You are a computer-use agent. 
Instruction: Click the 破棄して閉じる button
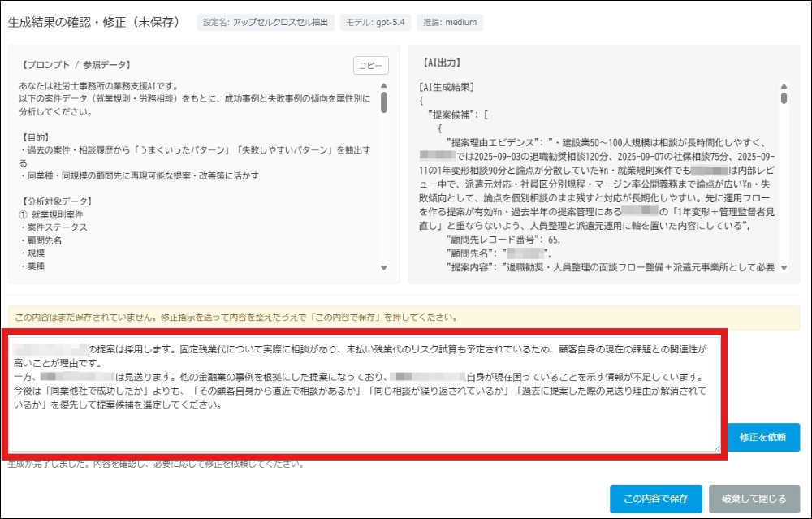pyautogui.click(x=754, y=499)
